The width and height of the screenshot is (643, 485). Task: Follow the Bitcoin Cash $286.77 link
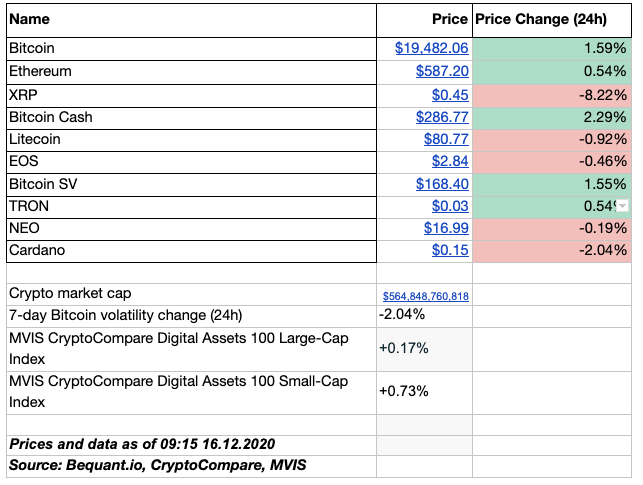[442, 117]
